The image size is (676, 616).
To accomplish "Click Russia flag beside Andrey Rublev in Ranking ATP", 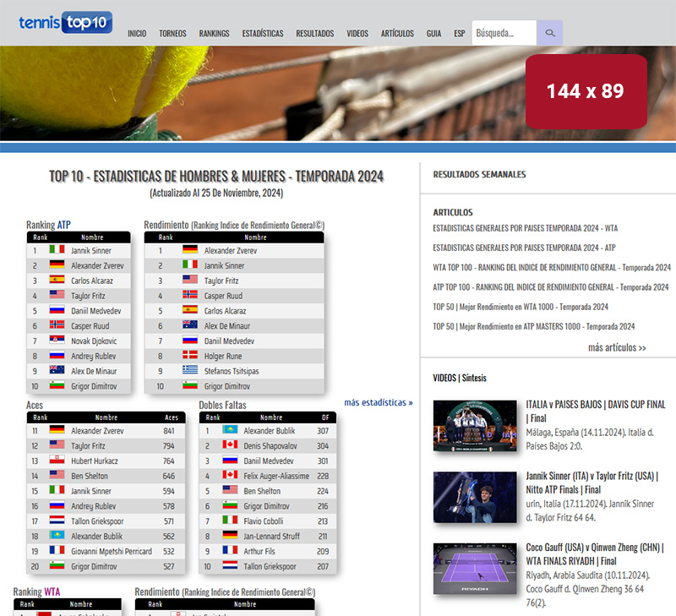I will point(57,355).
